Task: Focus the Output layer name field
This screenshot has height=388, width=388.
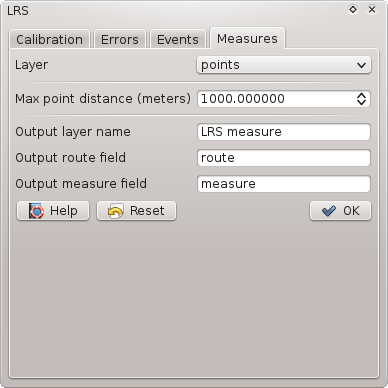Action: [x=284, y=132]
